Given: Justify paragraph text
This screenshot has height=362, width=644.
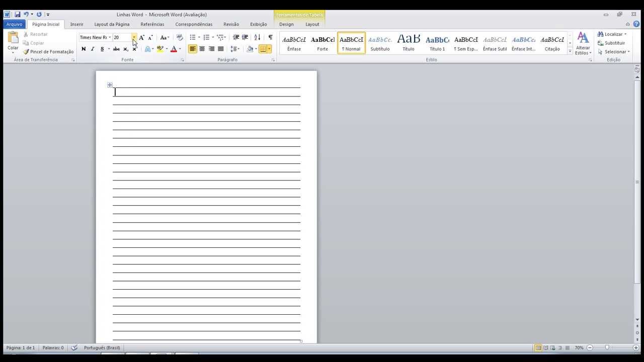Looking at the screenshot, I should pyautogui.click(x=220, y=49).
